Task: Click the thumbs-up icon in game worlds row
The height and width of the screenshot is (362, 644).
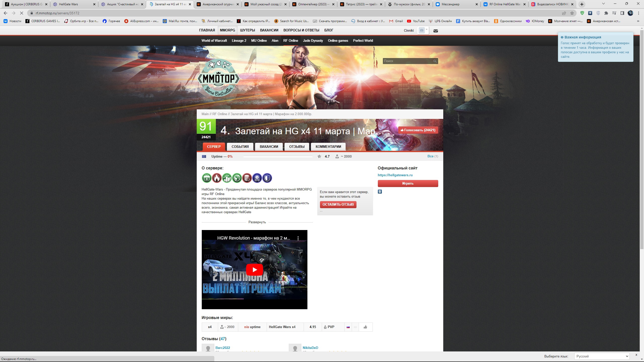Action: [x=365, y=327]
